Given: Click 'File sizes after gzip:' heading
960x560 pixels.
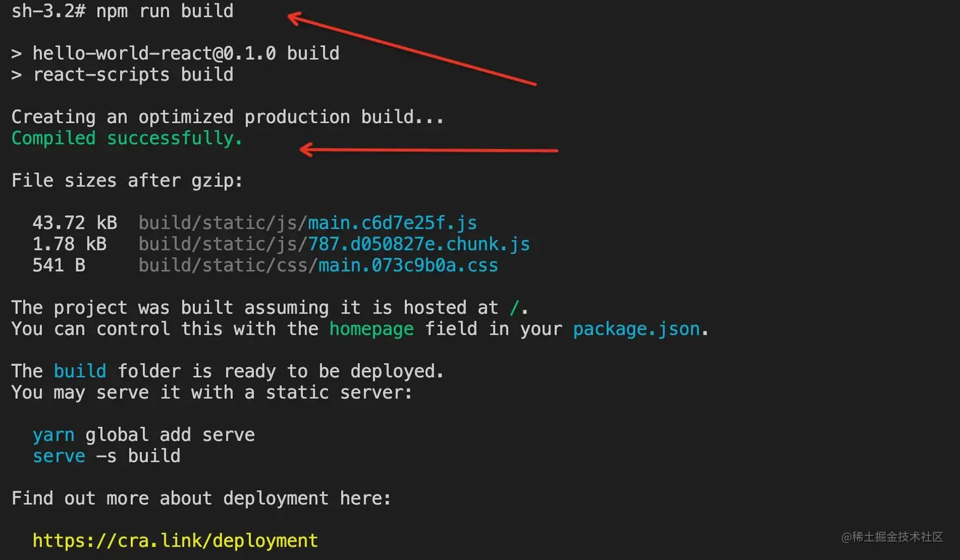Looking at the screenshot, I should tap(127, 180).
